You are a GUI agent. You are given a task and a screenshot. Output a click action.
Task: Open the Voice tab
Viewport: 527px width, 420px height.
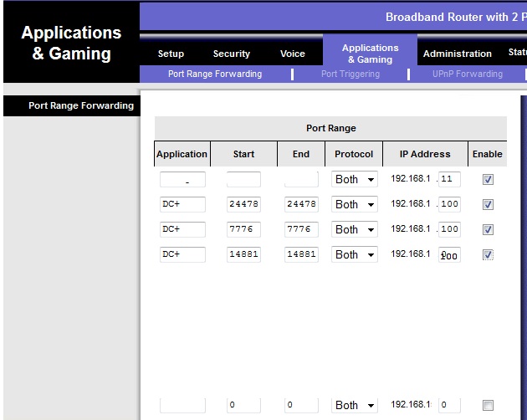pyautogui.click(x=292, y=54)
